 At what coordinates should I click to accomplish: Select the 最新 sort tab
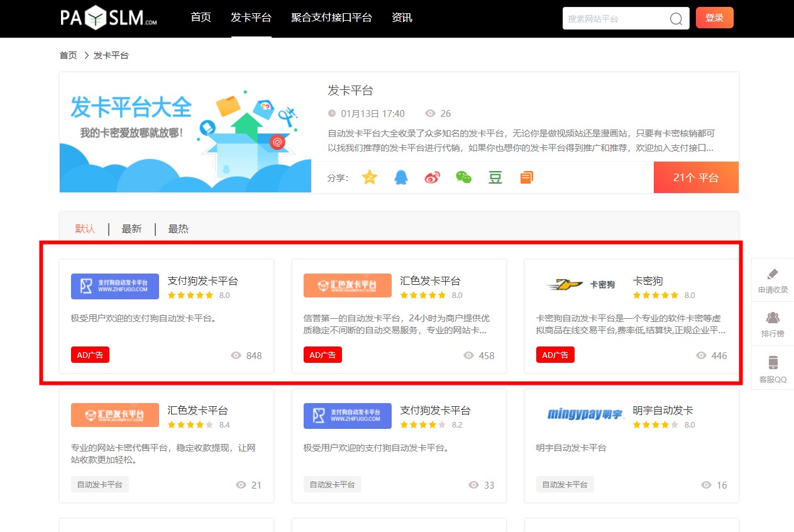(131, 229)
